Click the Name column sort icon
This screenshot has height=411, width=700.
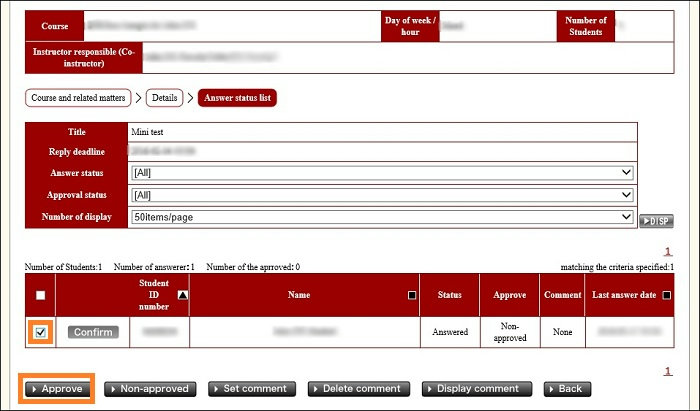[412, 295]
